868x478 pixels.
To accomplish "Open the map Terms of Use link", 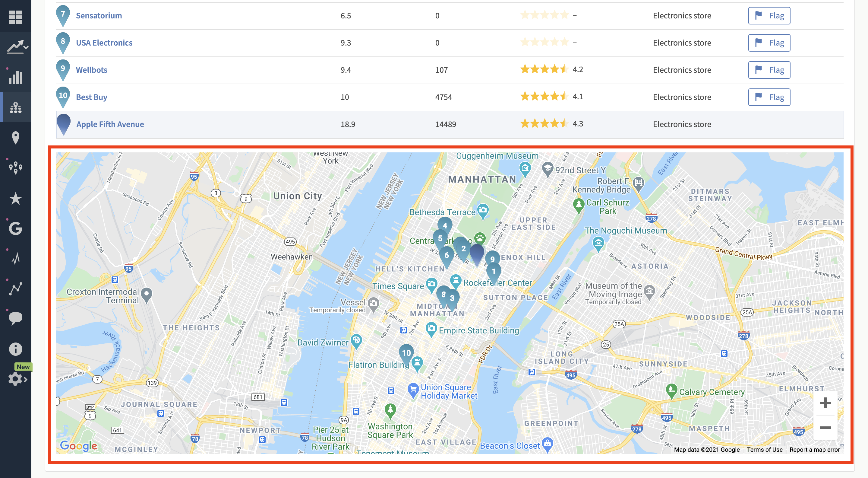I will [x=765, y=450].
